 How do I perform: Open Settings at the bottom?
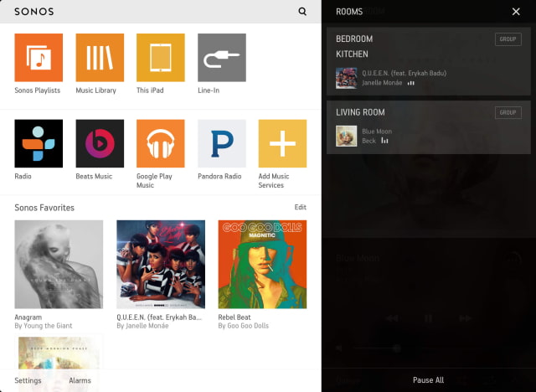(28, 380)
